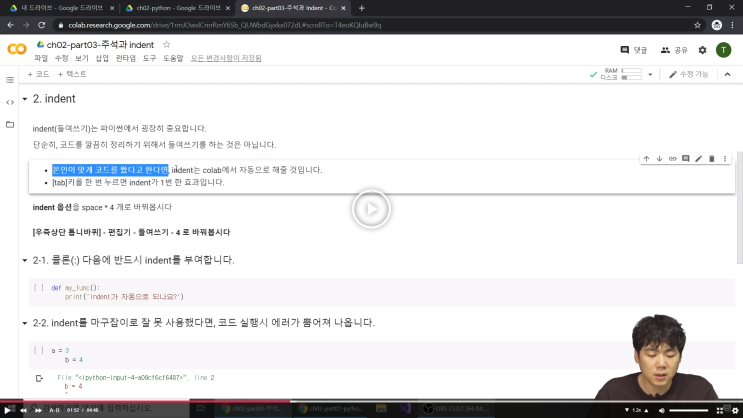Click the notebook title ch02-part03

pos(100,45)
